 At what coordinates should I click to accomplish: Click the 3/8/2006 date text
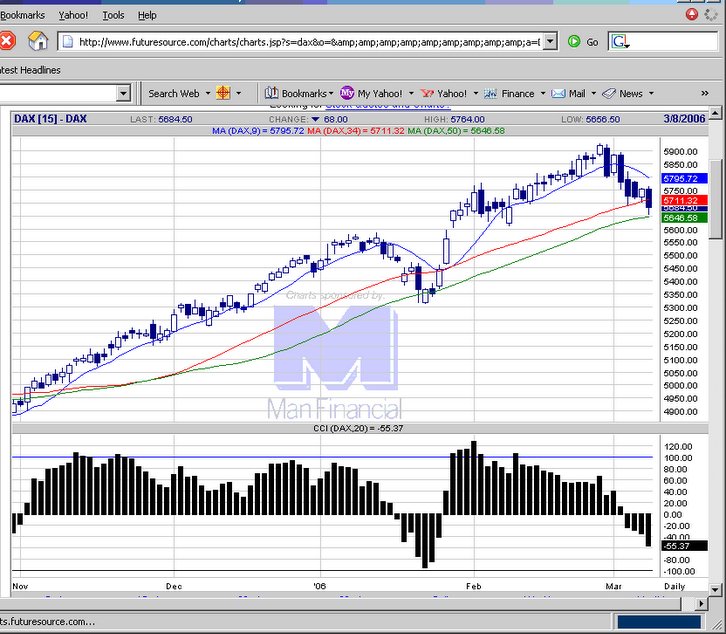tap(684, 119)
